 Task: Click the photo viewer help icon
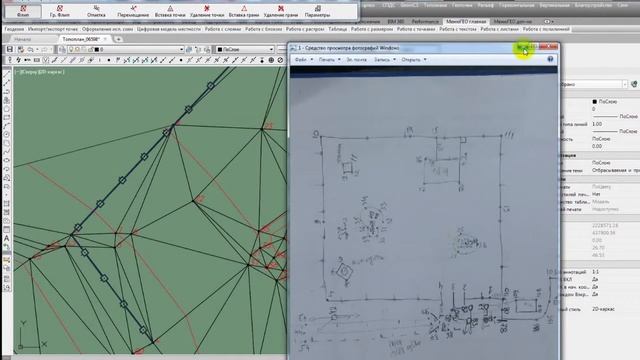click(550, 60)
